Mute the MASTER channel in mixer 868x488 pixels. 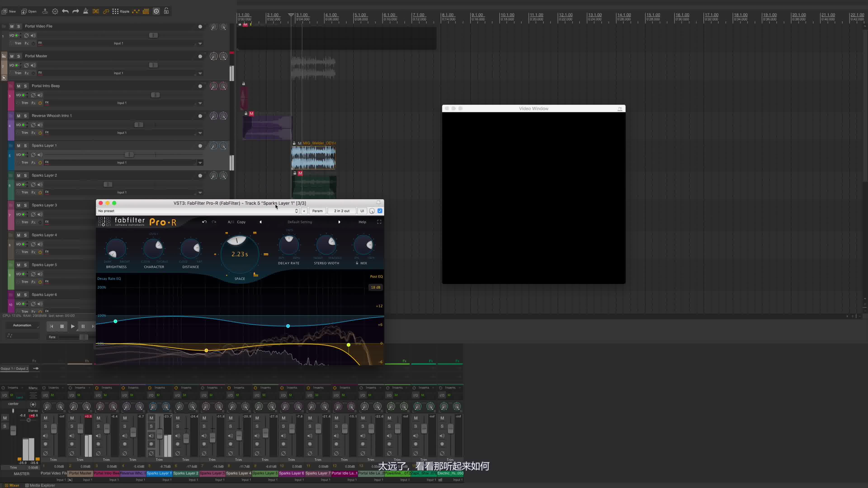tap(5, 418)
